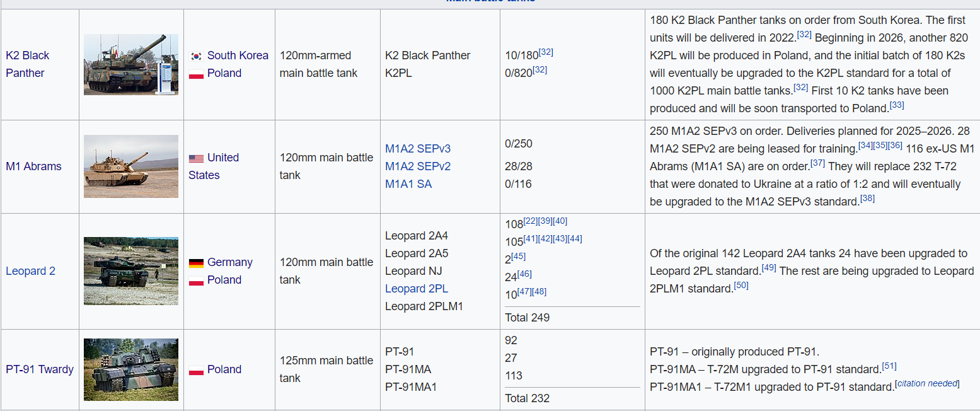Jump to citation 46 beside quantity 24
The image size is (980, 411).
pyautogui.click(x=524, y=274)
